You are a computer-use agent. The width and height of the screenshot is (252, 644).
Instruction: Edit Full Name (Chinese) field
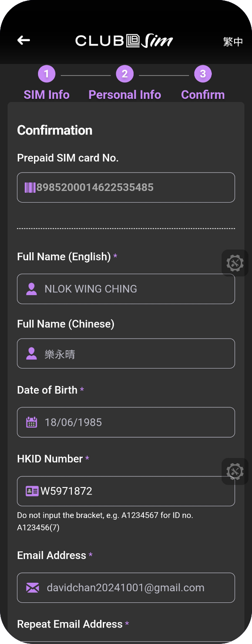point(126,353)
